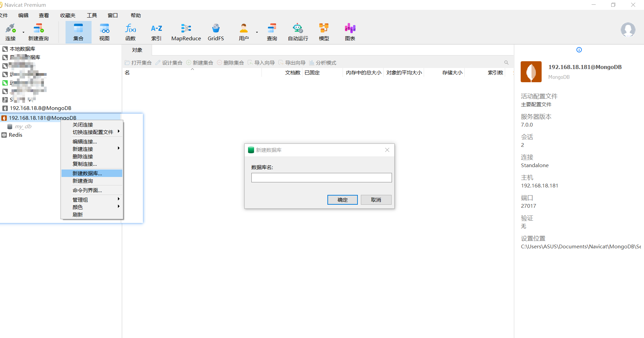Click OK (确定) in New Database dialog
Viewport: 644px width, 338px height.
(x=342, y=200)
